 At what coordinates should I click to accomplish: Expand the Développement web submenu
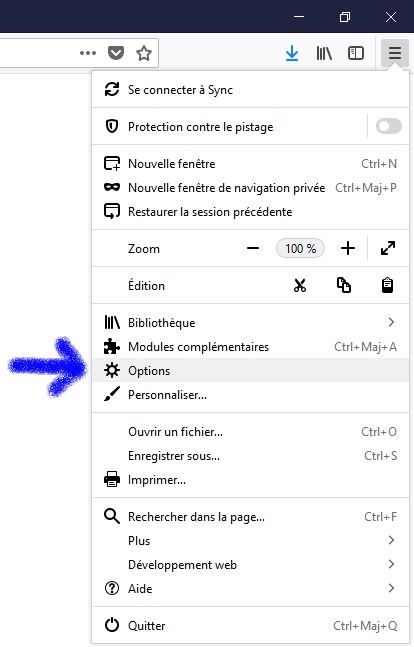250,564
